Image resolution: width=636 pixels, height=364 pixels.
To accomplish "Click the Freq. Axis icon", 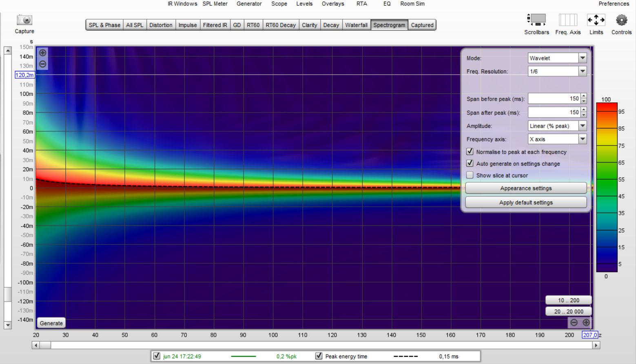I will pos(567,20).
